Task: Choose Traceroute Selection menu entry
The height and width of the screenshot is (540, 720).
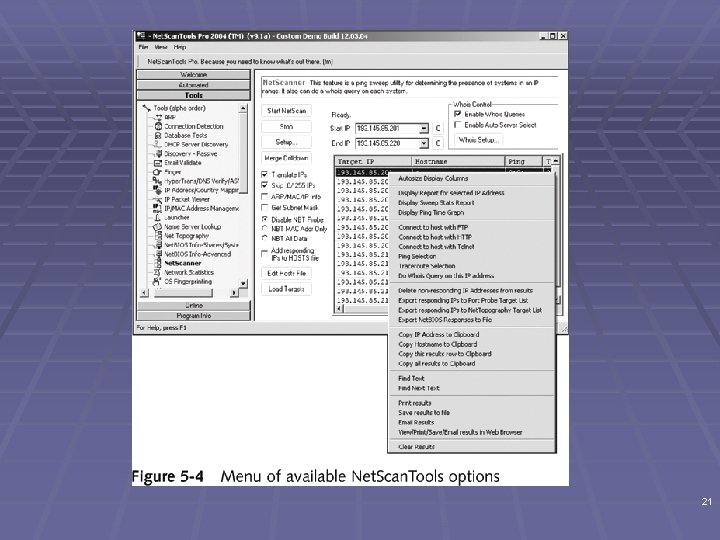Action: pyautogui.click(x=472, y=266)
